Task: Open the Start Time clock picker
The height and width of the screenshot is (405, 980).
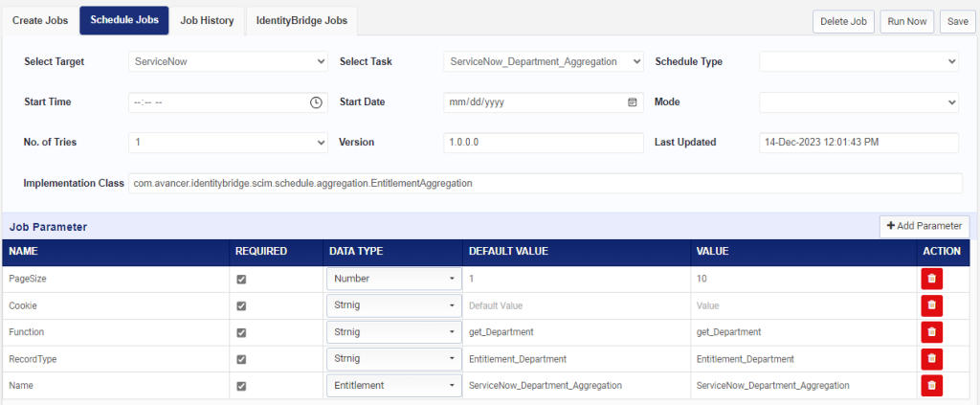Action: [x=316, y=102]
